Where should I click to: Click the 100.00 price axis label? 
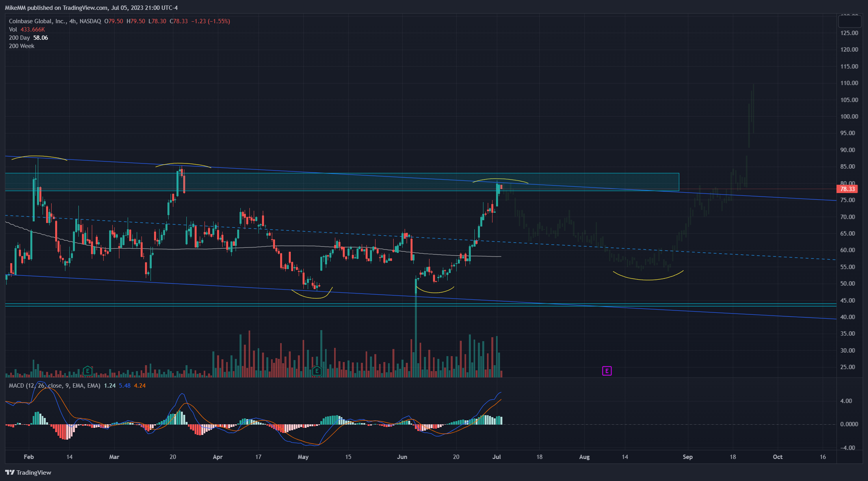849,117
